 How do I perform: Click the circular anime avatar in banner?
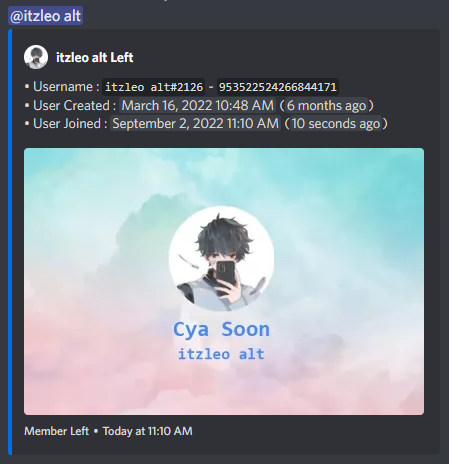221,258
